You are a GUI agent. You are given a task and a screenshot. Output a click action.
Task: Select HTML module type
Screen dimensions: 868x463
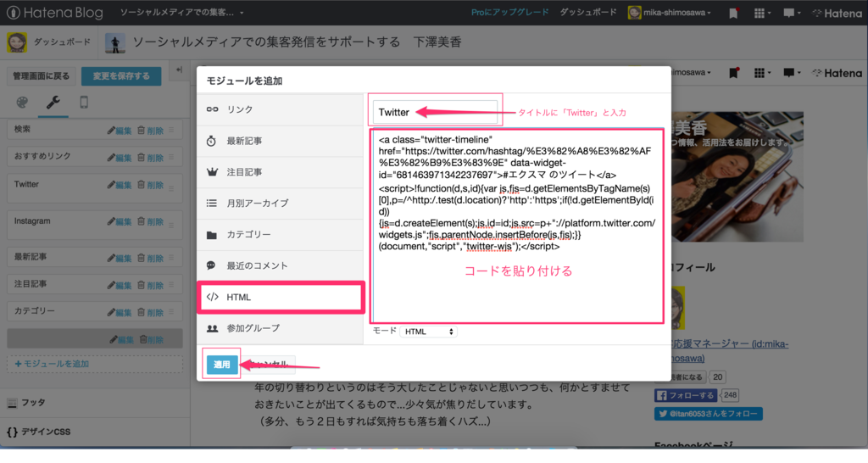pos(280,298)
